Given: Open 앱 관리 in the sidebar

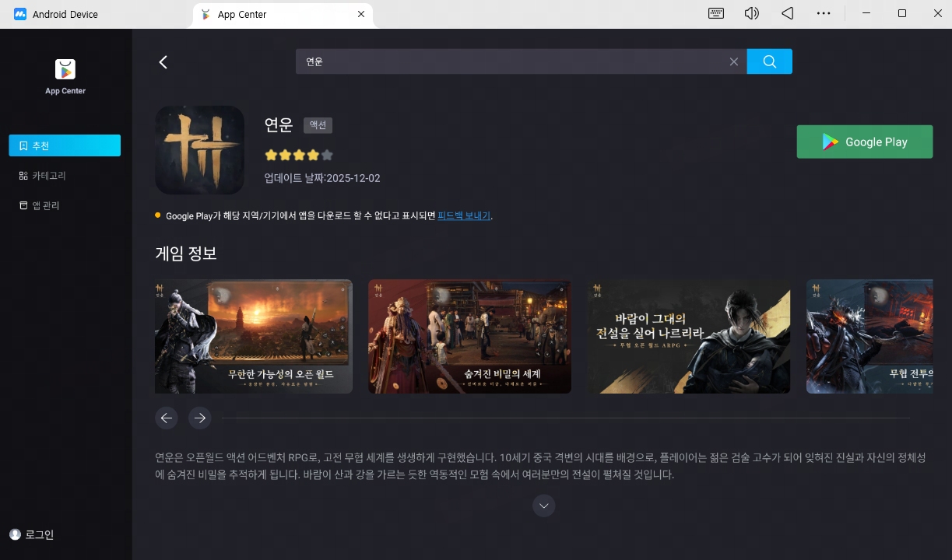Looking at the screenshot, I should click(45, 205).
